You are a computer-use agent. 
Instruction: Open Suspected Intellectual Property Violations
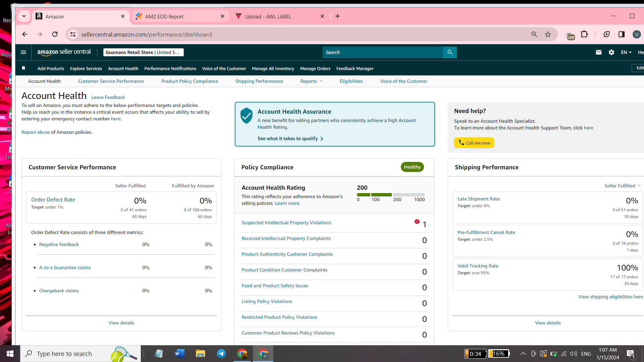286,223
